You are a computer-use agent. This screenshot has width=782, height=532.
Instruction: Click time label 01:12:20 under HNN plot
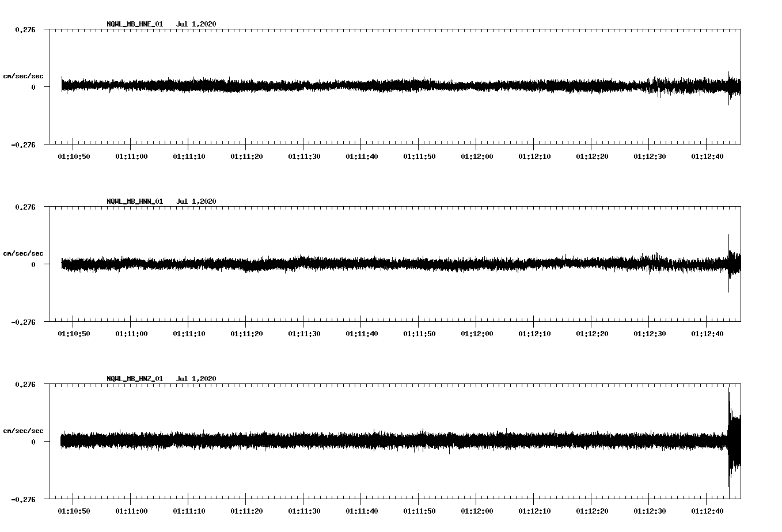[x=592, y=334]
